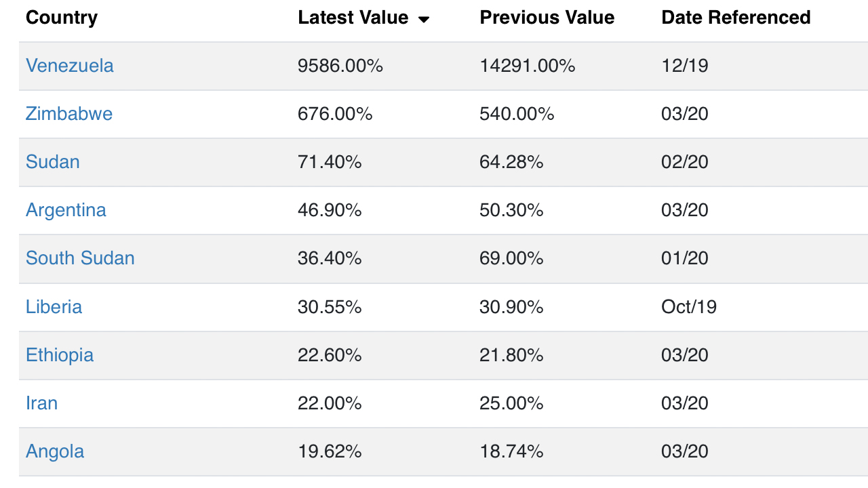The width and height of the screenshot is (868, 488).
Task: Click Angola's 19.62% latest value
Action: (330, 451)
